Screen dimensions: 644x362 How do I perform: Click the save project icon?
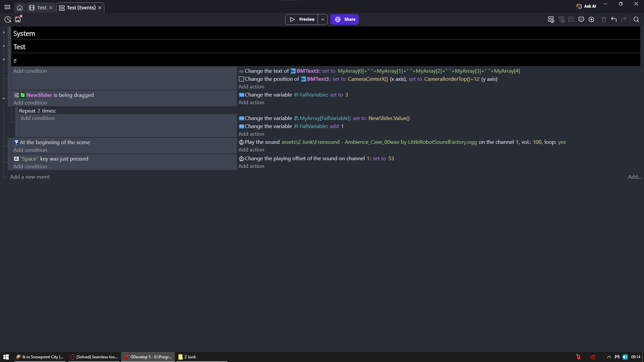18,19
